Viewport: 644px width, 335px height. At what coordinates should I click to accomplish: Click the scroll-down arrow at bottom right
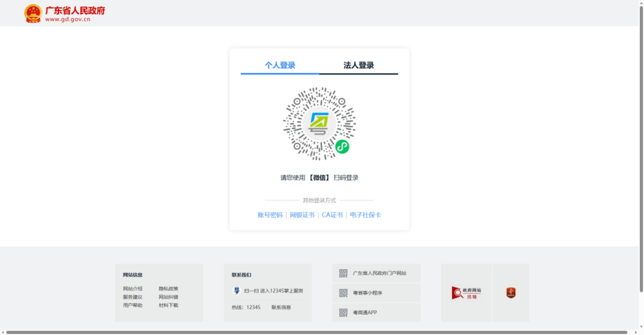coord(641,327)
